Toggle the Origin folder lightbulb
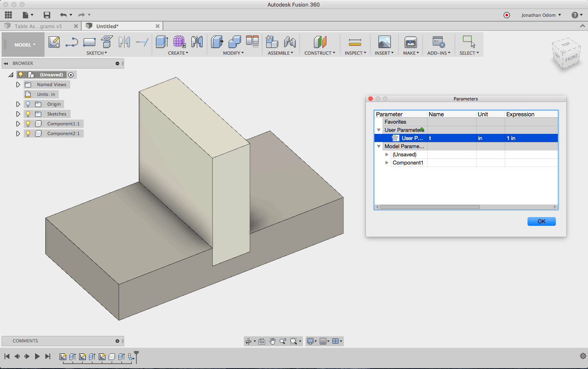Viewport: 588px width, 369px height. pos(28,104)
